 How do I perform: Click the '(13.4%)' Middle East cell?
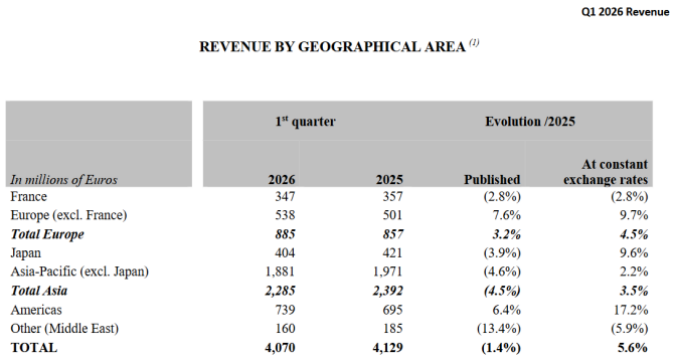499,328
